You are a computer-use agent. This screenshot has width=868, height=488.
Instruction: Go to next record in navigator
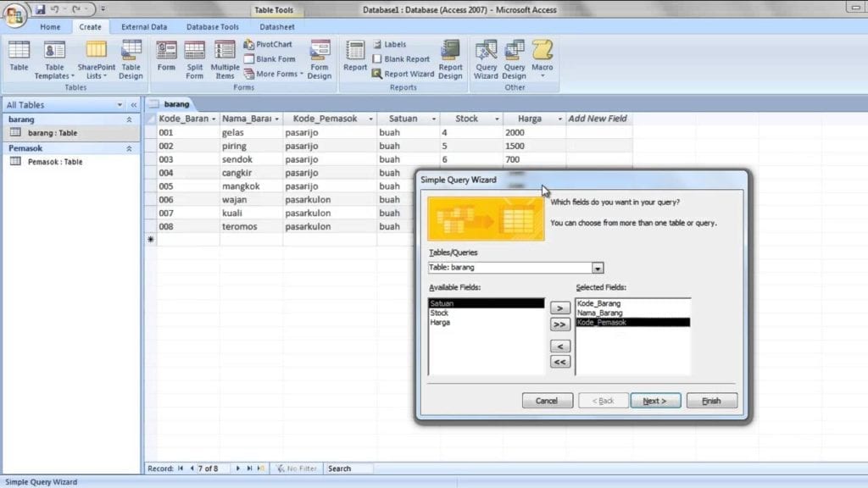click(238, 469)
